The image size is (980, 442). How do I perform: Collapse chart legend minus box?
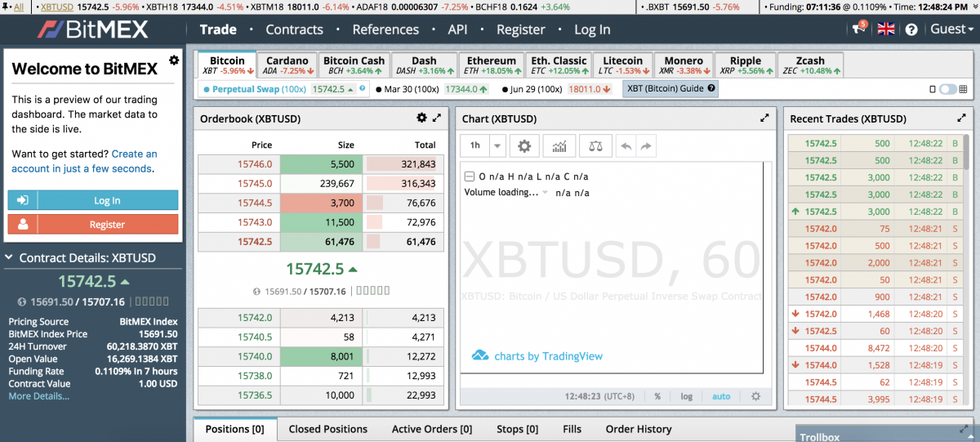[469, 176]
